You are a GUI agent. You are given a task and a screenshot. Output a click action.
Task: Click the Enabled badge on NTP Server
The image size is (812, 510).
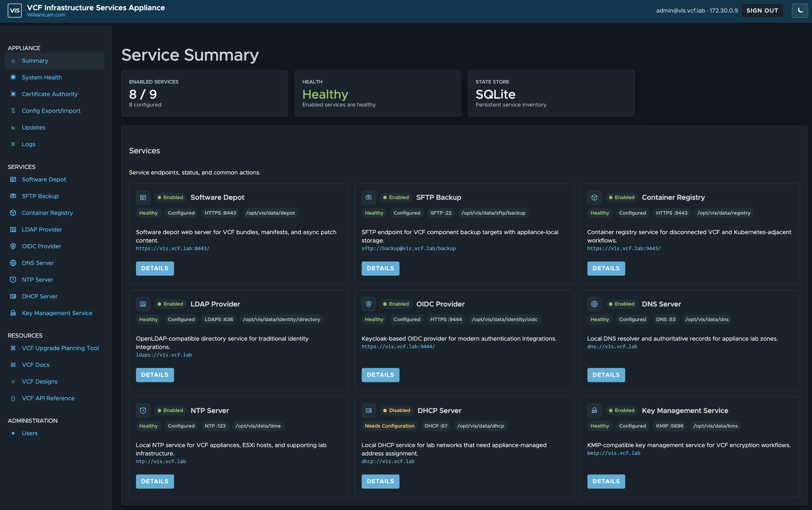pos(170,410)
